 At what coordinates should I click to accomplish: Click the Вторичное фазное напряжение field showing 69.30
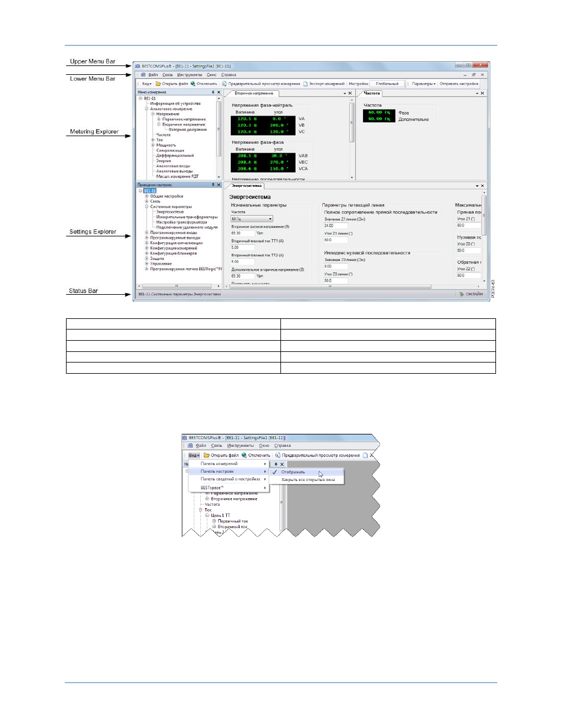pyautogui.click(x=242, y=233)
